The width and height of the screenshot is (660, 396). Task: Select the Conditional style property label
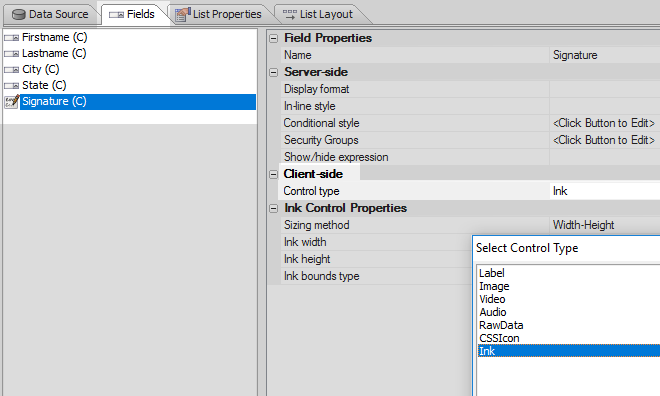point(321,123)
